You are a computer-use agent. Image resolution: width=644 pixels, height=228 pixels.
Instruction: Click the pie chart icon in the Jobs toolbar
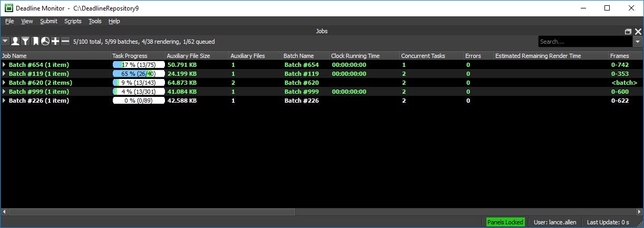(45, 41)
